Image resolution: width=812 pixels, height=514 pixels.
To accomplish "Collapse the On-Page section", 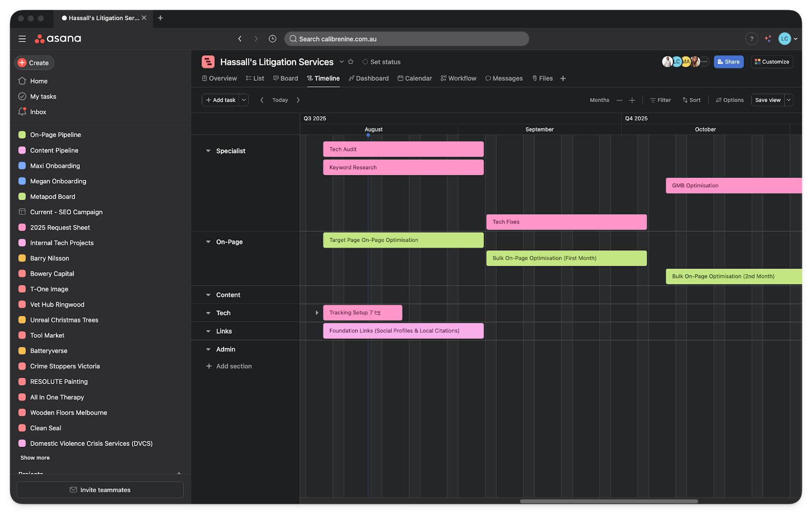I will pos(208,242).
